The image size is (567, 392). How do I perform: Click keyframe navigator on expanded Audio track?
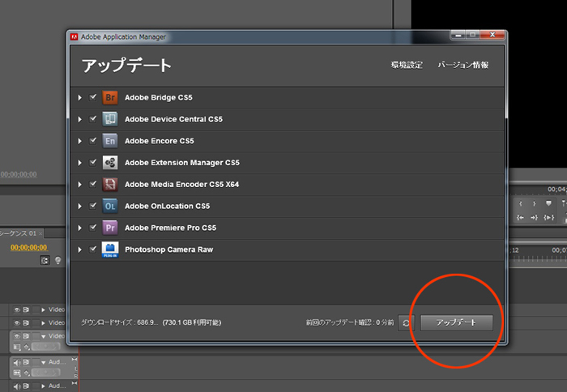tap(45, 373)
